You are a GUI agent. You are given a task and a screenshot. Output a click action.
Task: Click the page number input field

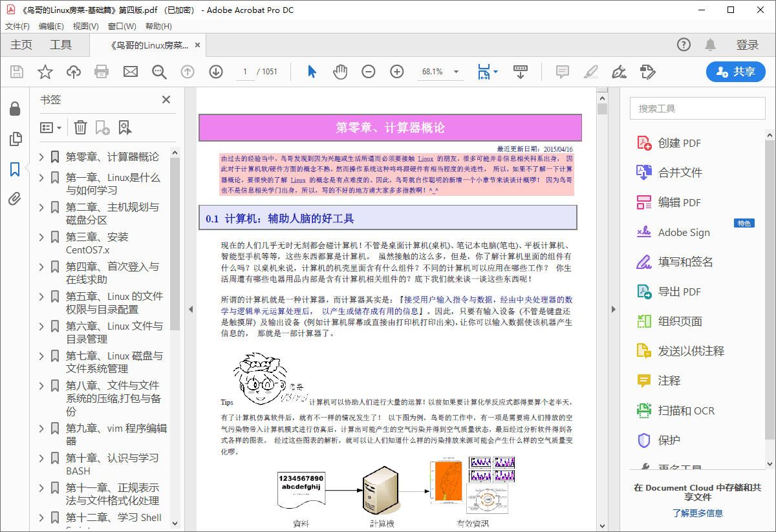pyautogui.click(x=246, y=72)
